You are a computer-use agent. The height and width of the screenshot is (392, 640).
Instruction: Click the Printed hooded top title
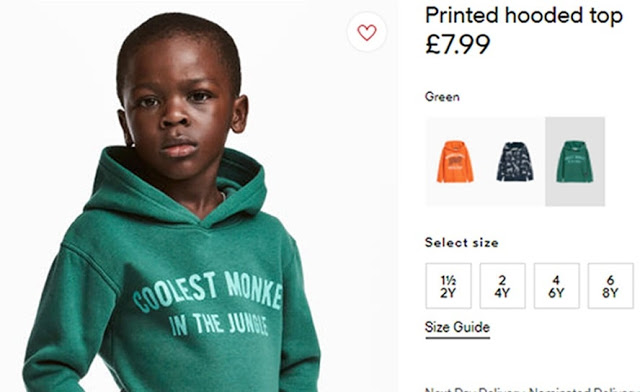pos(524,16)
